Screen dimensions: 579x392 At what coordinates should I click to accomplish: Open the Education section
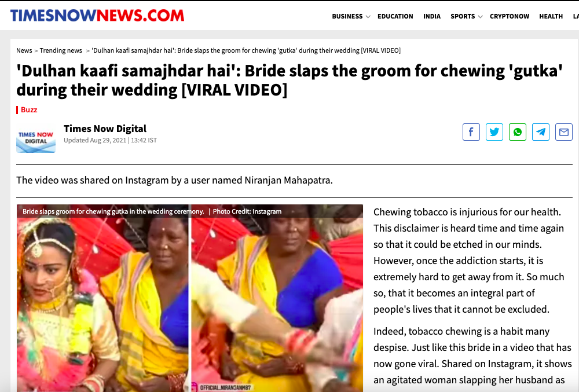coord(395,16)
